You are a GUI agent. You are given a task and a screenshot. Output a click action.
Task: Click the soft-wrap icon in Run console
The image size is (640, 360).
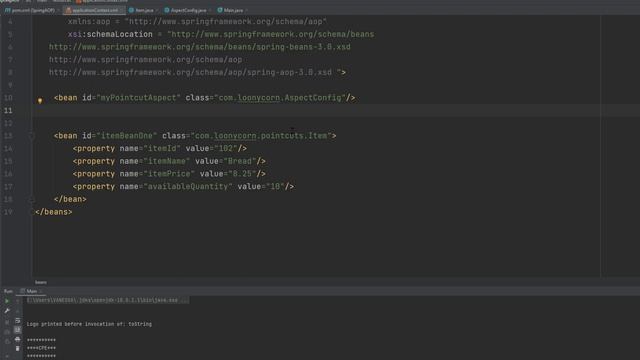[x=18, y=320]
